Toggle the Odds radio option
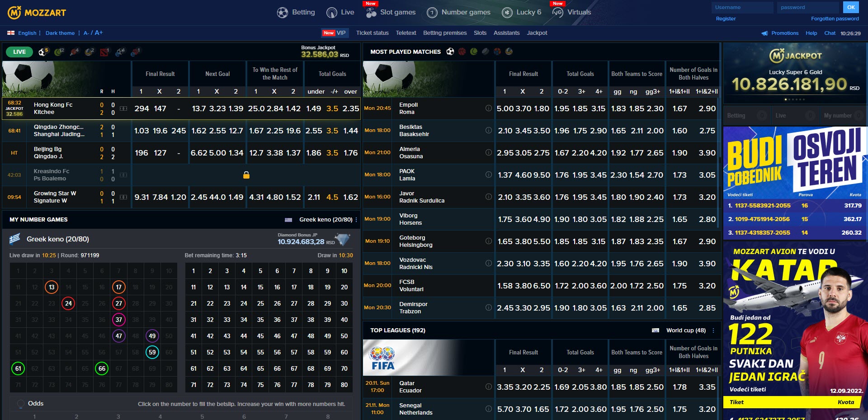The image size is (868, 420). tap(20, 404)
